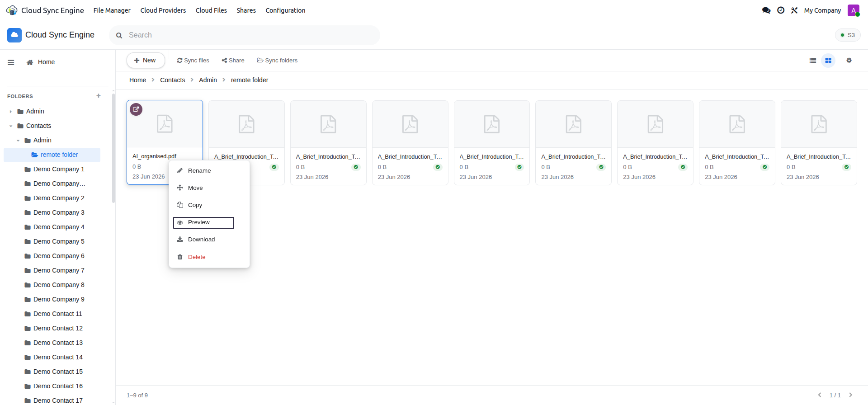Click the blue Cloud Sync Engine cloud icon

tap(14, 35)
